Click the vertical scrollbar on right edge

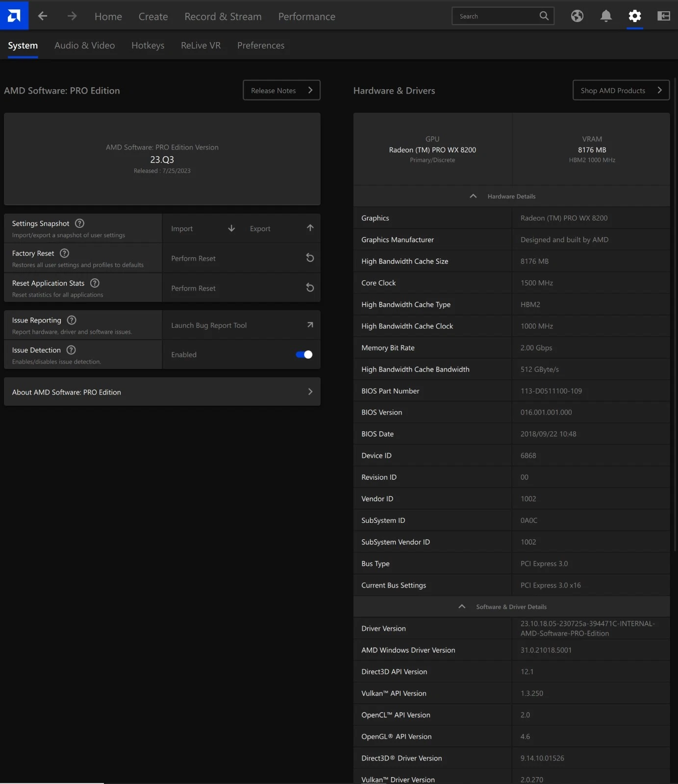676,314
